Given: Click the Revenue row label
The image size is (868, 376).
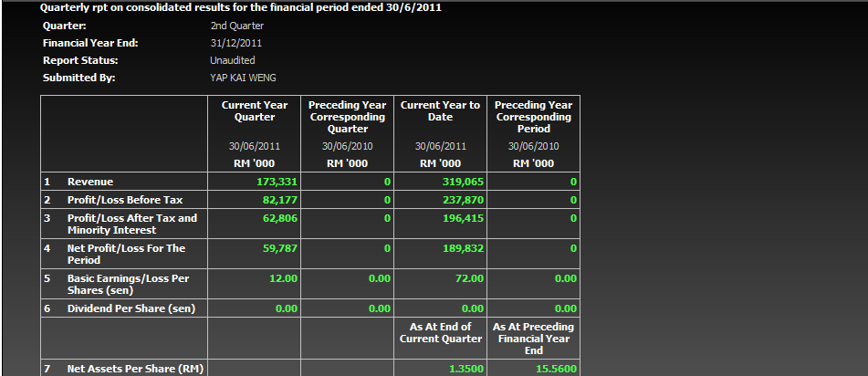Looking at the screenshot, I should pos(90,183).
